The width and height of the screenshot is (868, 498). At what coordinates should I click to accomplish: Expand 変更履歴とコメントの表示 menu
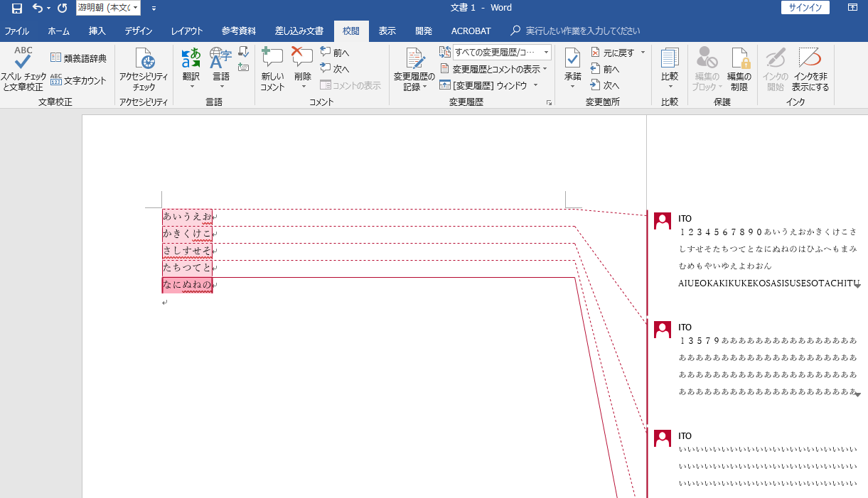pyautogui.click(x=494, y=69)
